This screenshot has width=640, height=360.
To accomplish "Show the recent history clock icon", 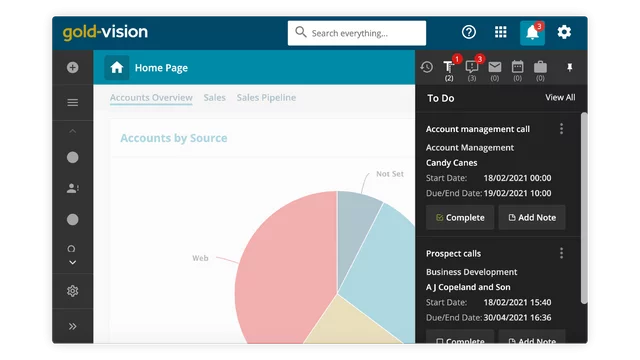I will [427, 67].
